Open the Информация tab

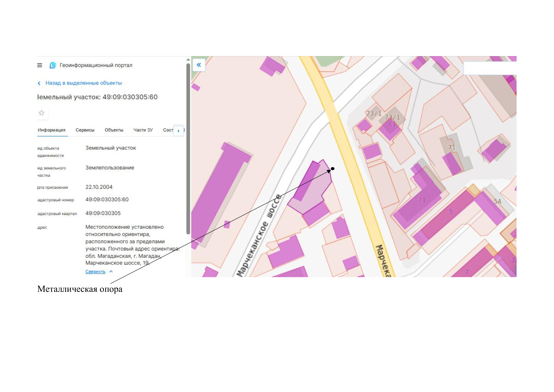tap(51, 130)
